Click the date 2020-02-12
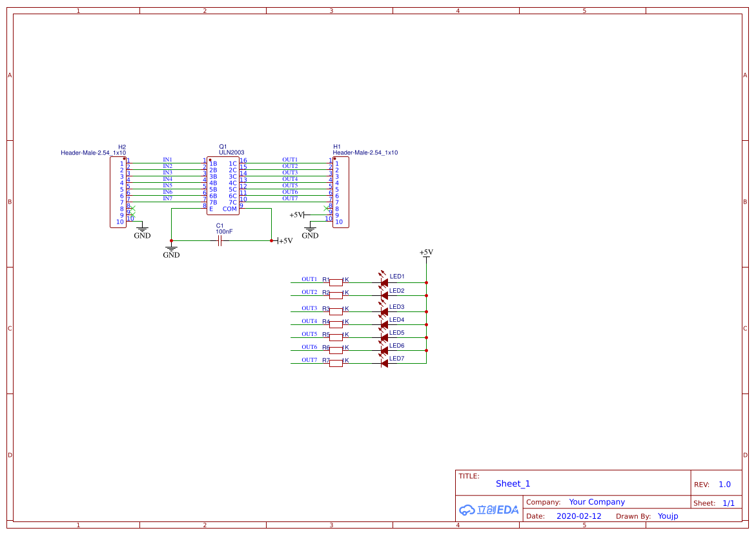756x535 pixels. 579,516
